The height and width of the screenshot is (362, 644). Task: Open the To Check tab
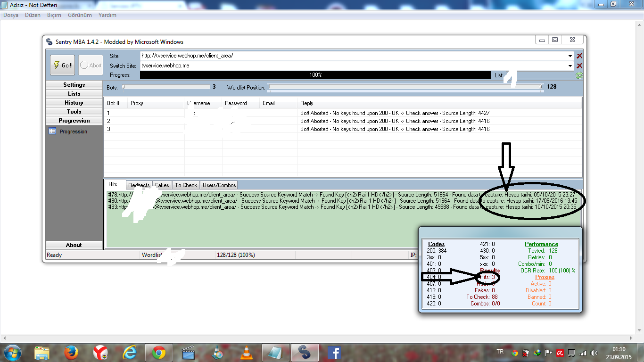point(186,185)
